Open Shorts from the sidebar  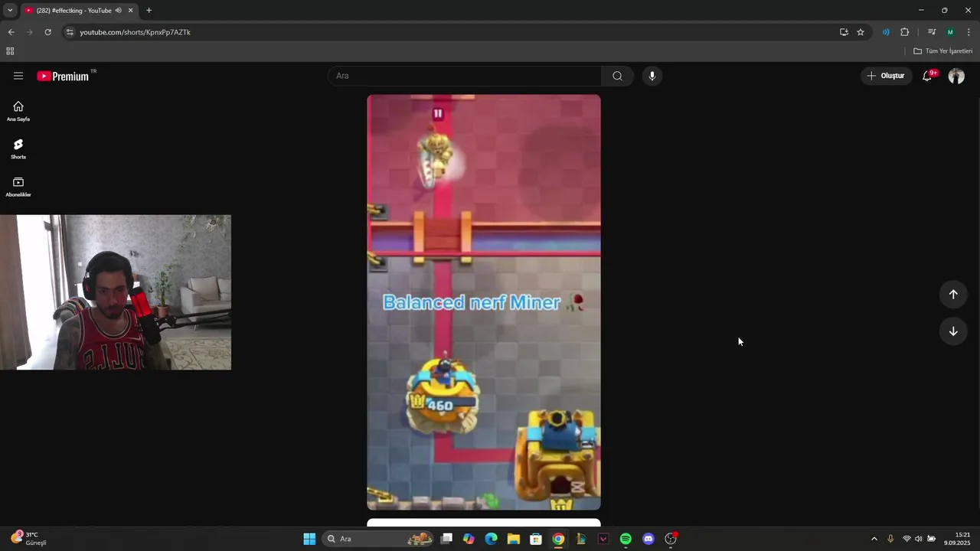(18, 148)
